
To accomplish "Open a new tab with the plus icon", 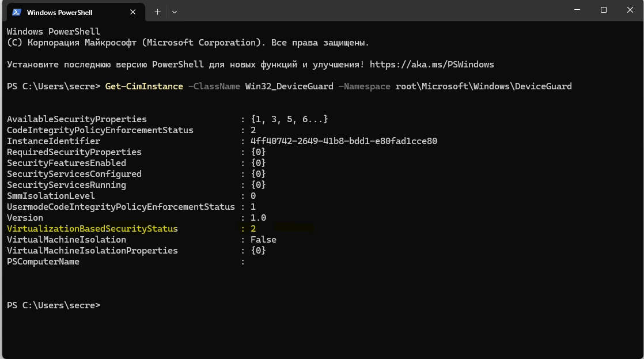I will (x=157, y=12).
